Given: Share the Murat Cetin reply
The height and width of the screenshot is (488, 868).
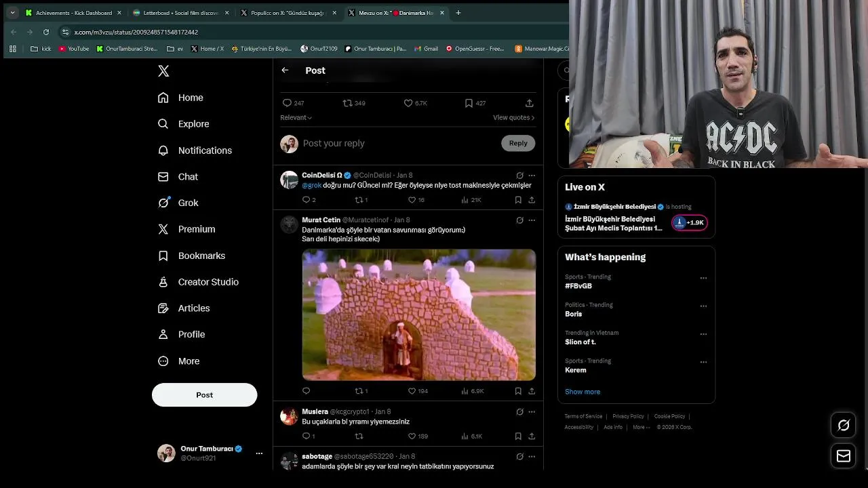Looking at the screenshot, I should tap(532, 391).
